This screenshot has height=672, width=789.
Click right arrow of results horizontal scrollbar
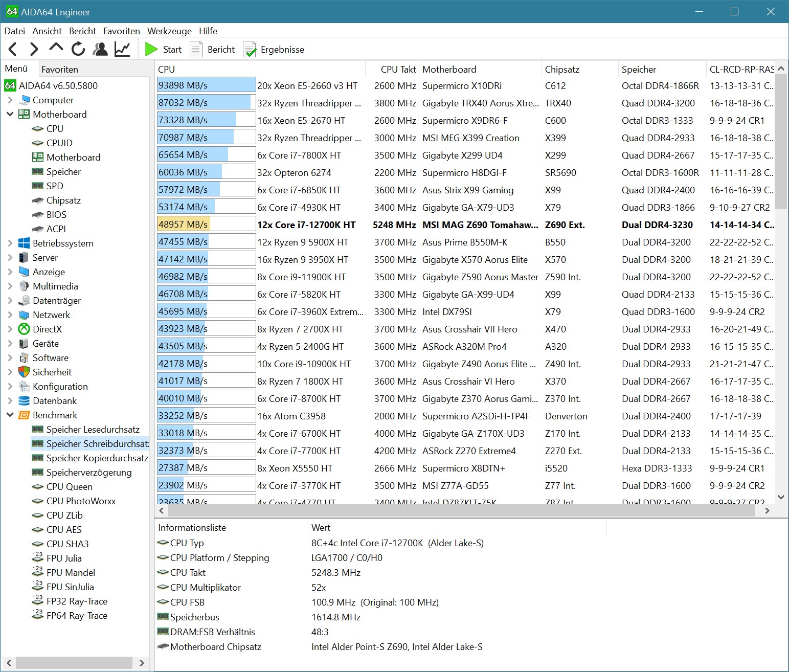pyautogui.click(x=767, y=510)
